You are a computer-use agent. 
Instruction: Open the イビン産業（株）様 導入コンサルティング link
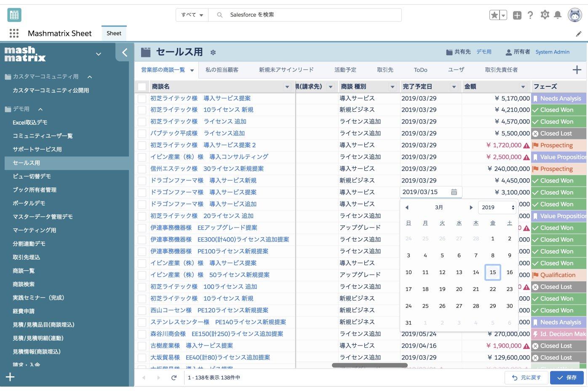[209, 157]
